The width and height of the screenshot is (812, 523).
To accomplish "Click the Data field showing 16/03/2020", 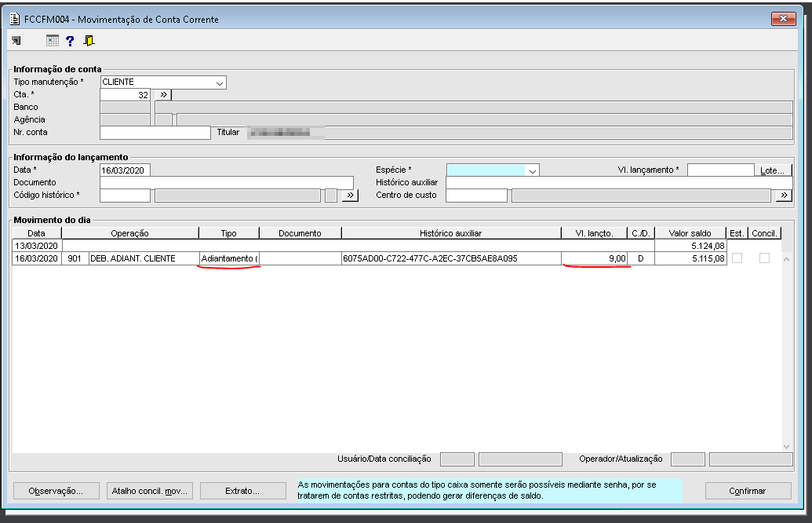I will [125, 170].
